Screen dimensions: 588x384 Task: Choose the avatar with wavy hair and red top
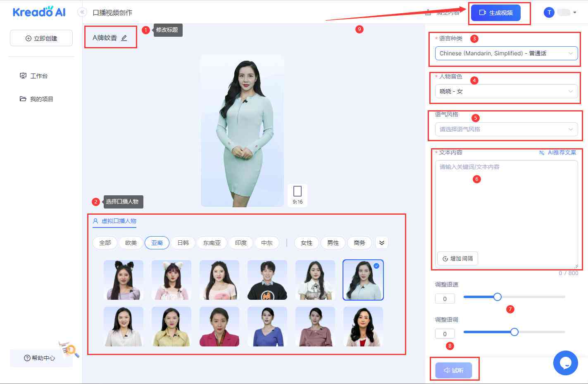(x=363, y=326)
